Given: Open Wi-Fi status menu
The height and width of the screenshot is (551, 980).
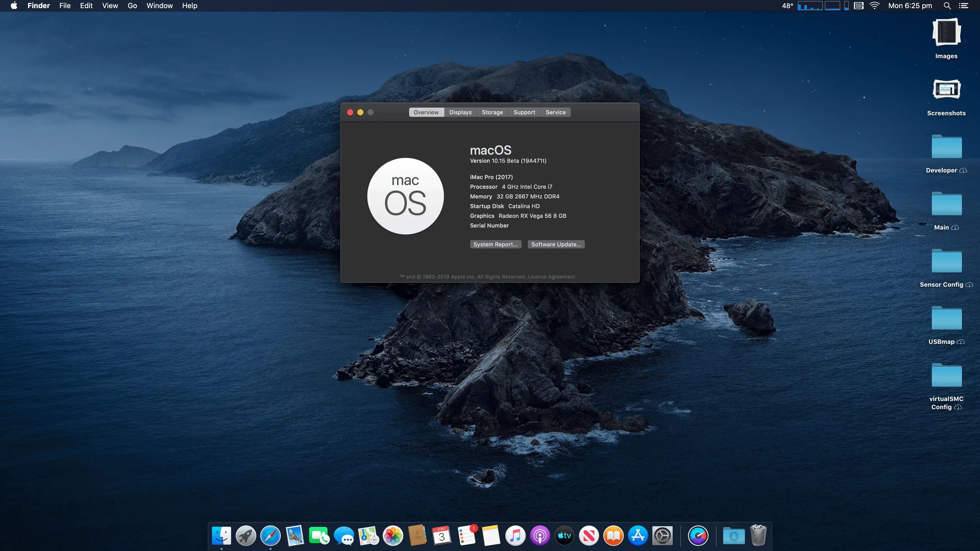Looking at the screenshot, I should coord(874,6).
